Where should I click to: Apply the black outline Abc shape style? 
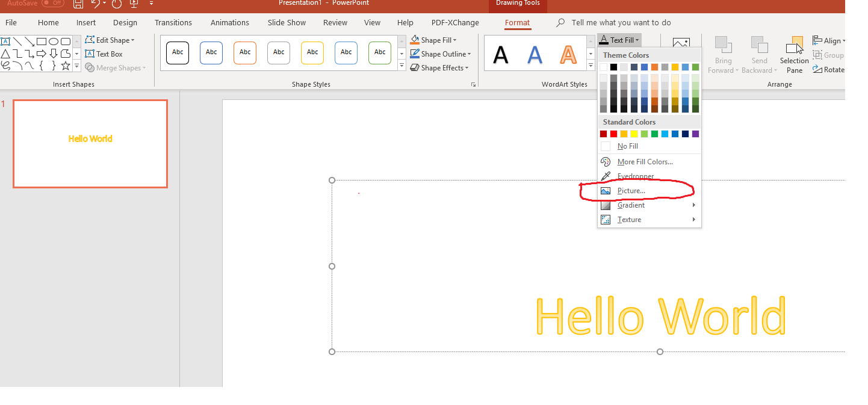pyautogui.click(x=178, y=53)
